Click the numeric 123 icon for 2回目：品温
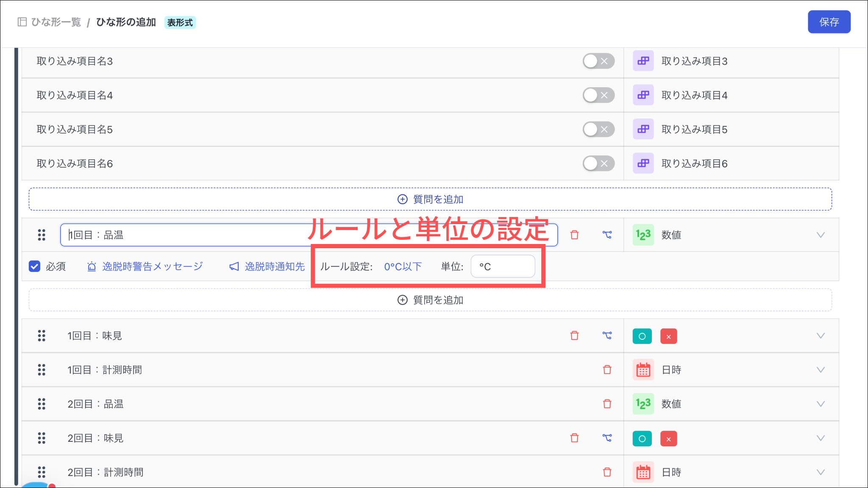This screenshot has width=868, height=488. point(643,404)
